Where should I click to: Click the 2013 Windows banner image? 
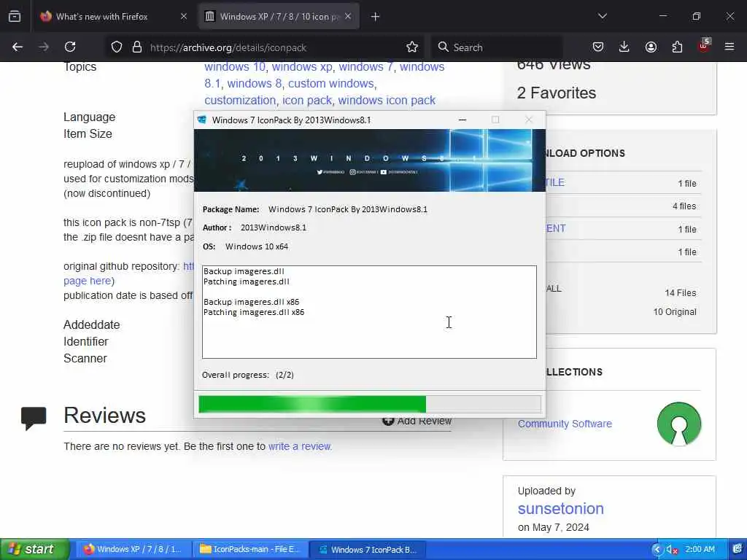click(370, 160)
